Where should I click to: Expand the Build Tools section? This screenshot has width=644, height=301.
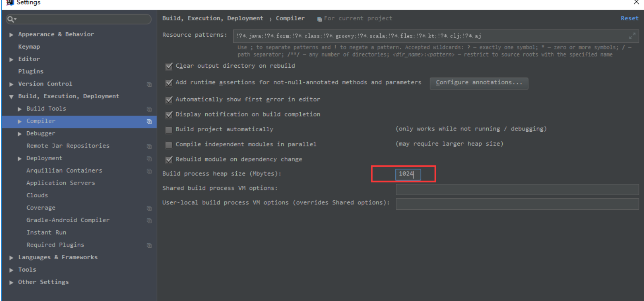[x=19, y=109]
